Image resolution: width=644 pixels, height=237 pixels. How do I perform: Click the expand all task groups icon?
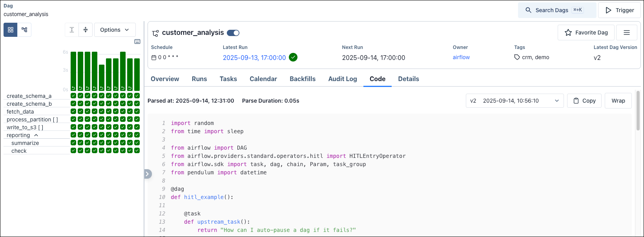(x=72, y=30)
